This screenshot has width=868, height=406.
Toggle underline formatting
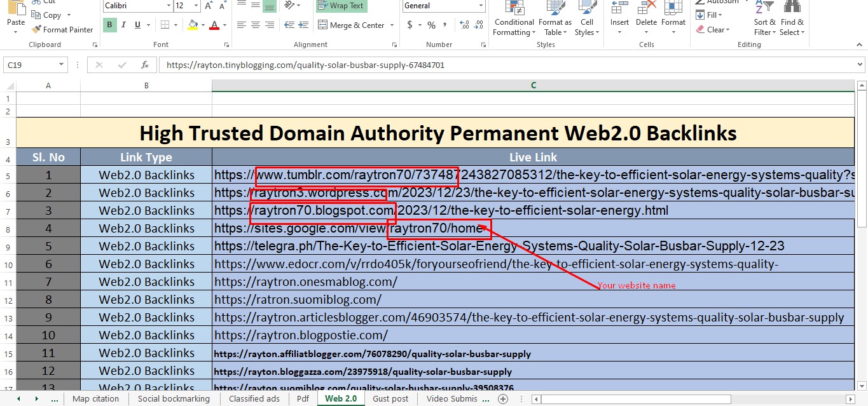[136, 25]
